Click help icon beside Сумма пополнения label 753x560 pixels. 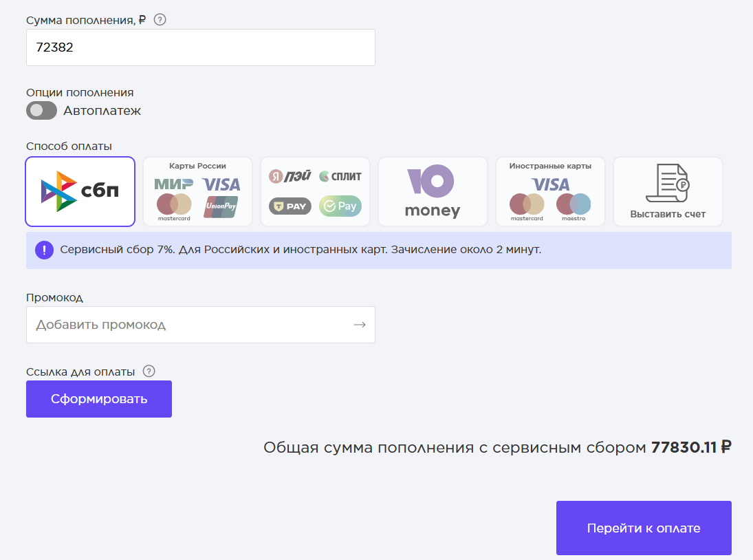[x=160, y=19]
